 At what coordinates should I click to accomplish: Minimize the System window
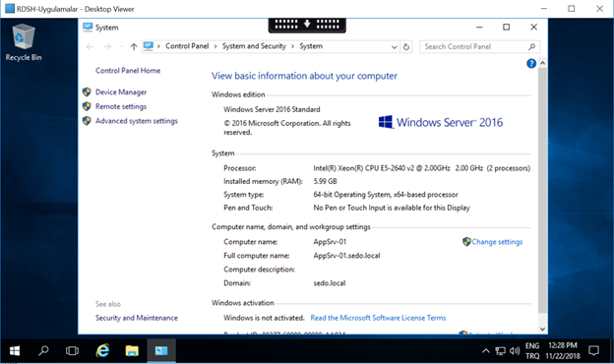click(479, 27)
